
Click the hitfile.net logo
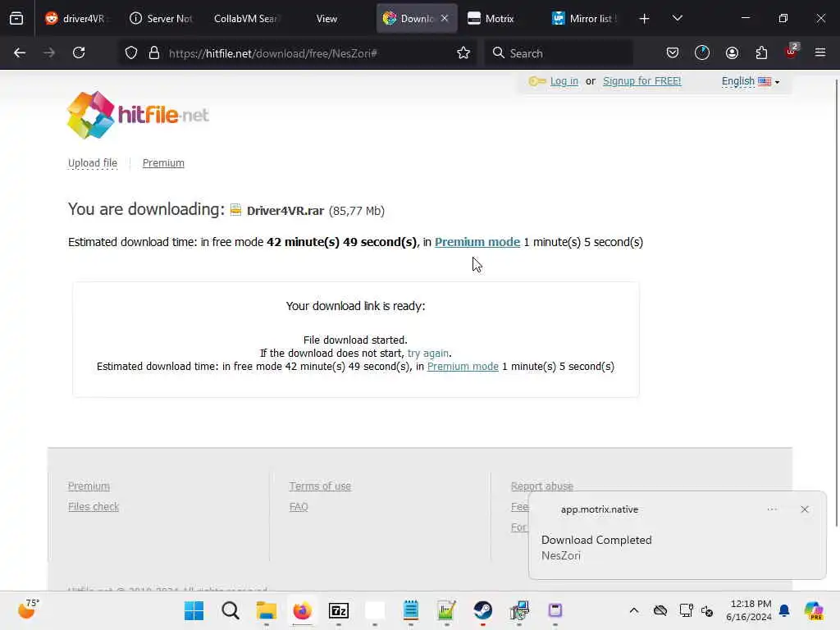(138, 115)
